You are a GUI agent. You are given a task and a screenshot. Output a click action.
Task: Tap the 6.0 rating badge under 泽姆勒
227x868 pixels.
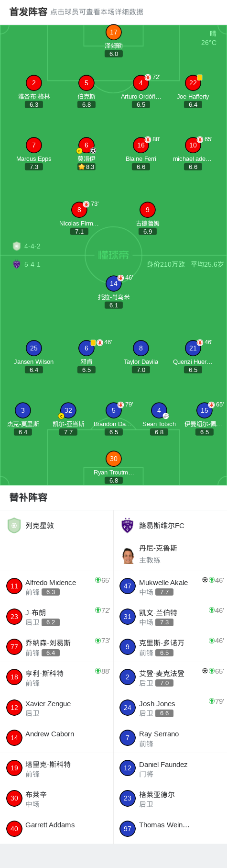point(114,54)
